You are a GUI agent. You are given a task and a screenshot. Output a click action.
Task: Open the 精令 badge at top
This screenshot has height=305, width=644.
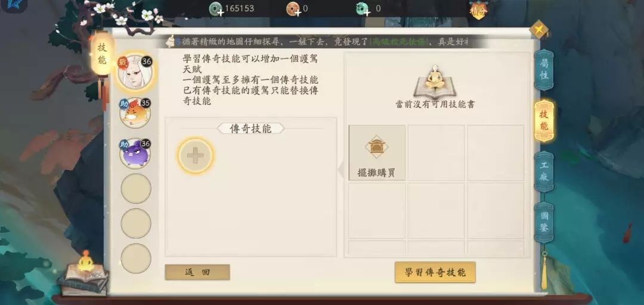(x=478, y=10)
